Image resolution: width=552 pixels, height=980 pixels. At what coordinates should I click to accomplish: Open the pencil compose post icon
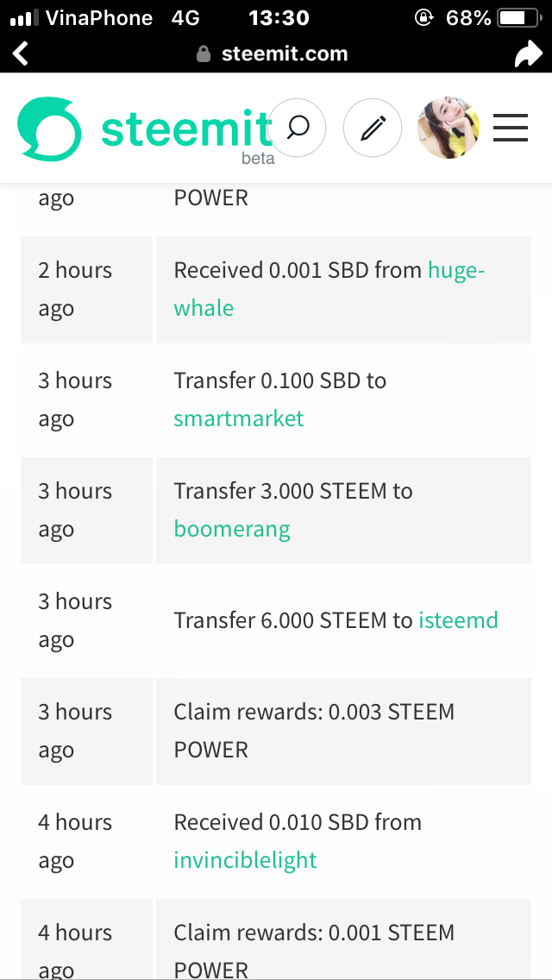(373, 129)
